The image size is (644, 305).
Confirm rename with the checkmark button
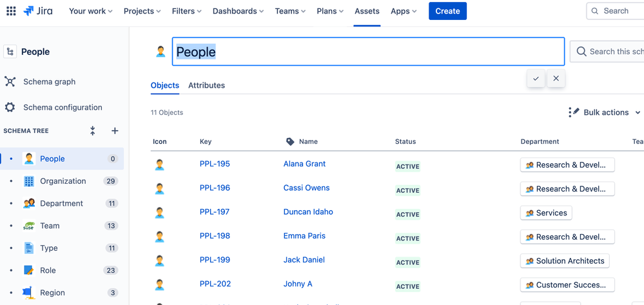[536, 78]
